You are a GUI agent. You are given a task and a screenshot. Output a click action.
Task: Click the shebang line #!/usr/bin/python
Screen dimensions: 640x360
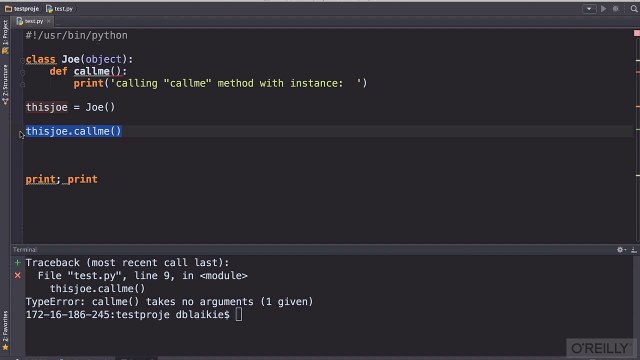[x=76, y=36]
